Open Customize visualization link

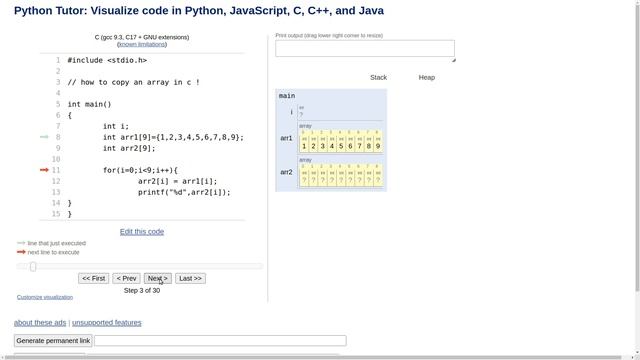[45, 297]
